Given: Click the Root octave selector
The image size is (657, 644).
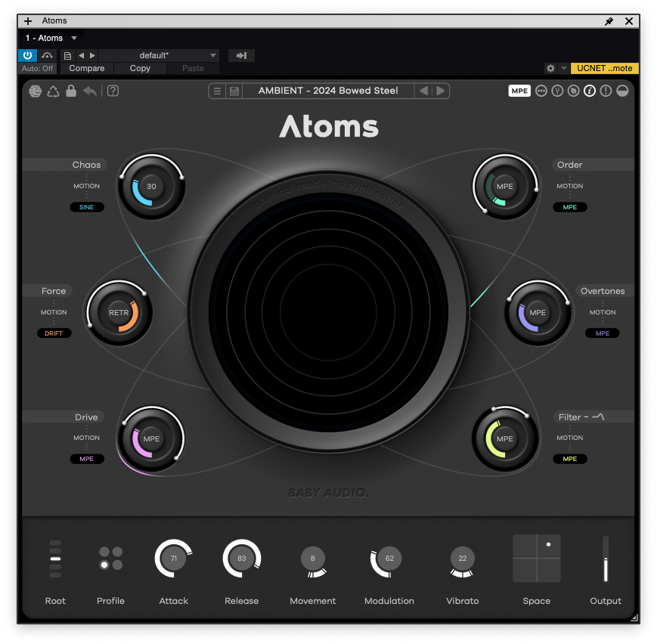Looking at the screenshot, I should click(55, 559).
